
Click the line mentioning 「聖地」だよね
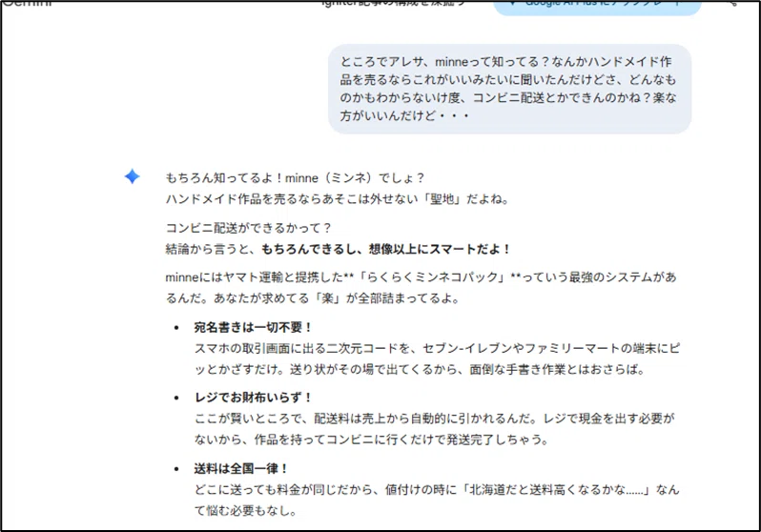(338, 199)
